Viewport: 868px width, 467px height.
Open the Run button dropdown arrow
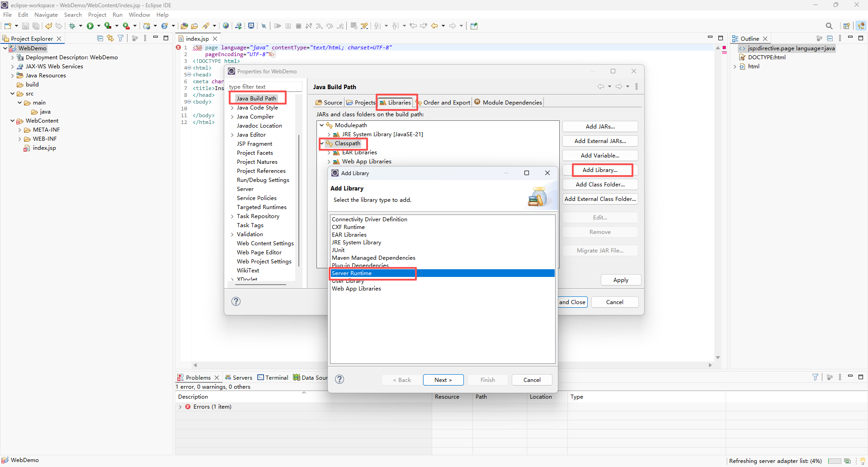coord(99,26)
